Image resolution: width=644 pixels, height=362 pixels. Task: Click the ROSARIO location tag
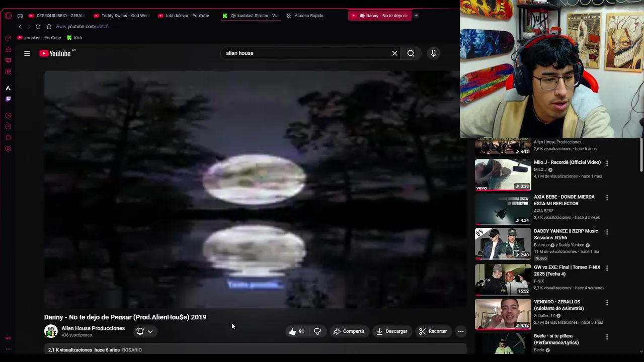[132, 350]
